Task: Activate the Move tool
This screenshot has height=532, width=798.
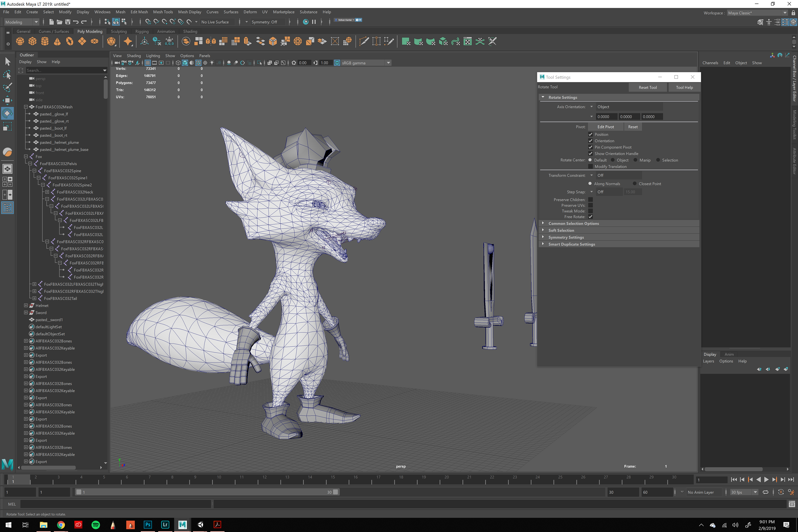Action: pyautogui.click(x=7, y=100)
